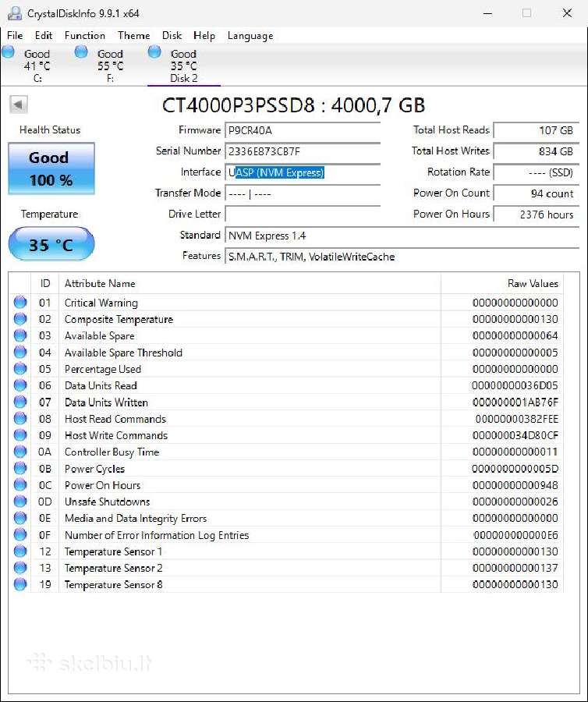Click status orb of Controller Busy Time row
The height and width of the screenshot is (702, 588).
(x=20, y=452)
